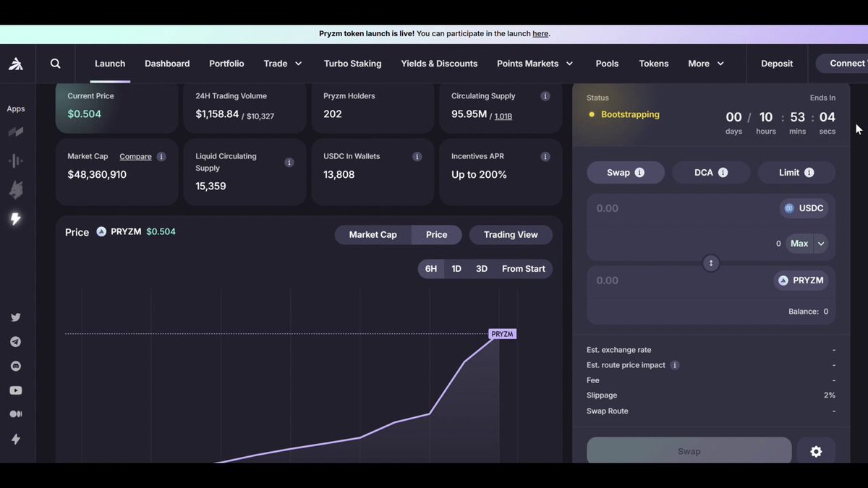The height and width of the screenshot is (488, 868).
Task: Click the Bootstrapping status text
Action: [630, 114]
